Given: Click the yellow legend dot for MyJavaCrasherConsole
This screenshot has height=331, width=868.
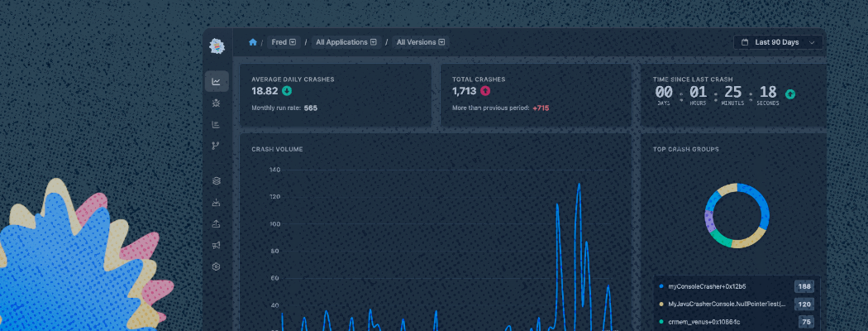Looking at the screenshot, I should coord(661,305).
